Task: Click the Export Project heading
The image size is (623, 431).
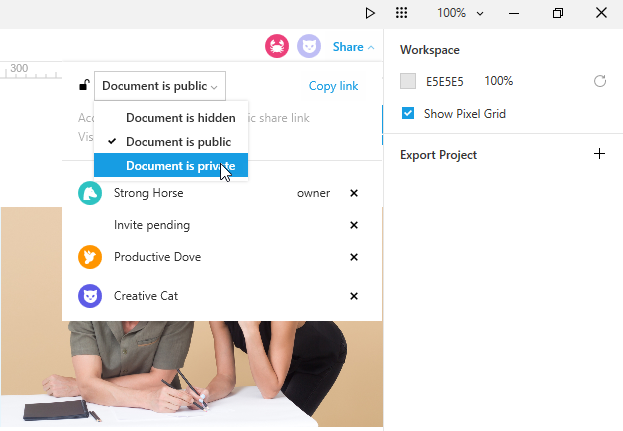Action: pyautogui.click(x=438, y=155)
